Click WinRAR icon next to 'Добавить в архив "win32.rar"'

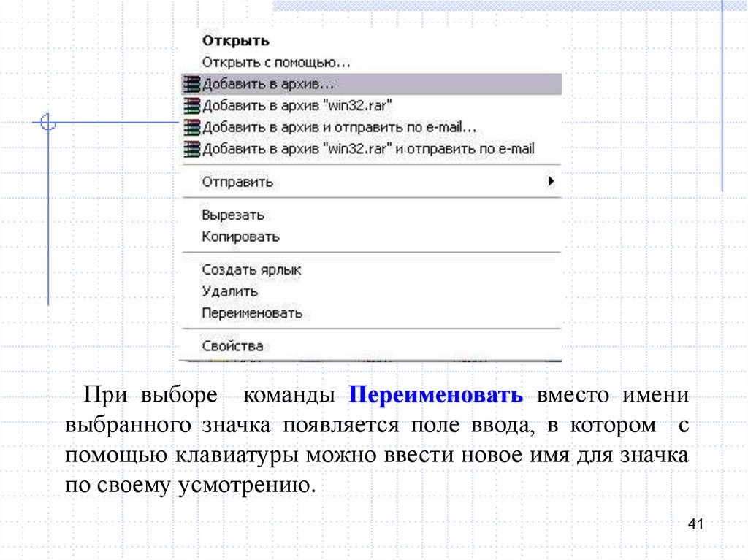(191, 105)
